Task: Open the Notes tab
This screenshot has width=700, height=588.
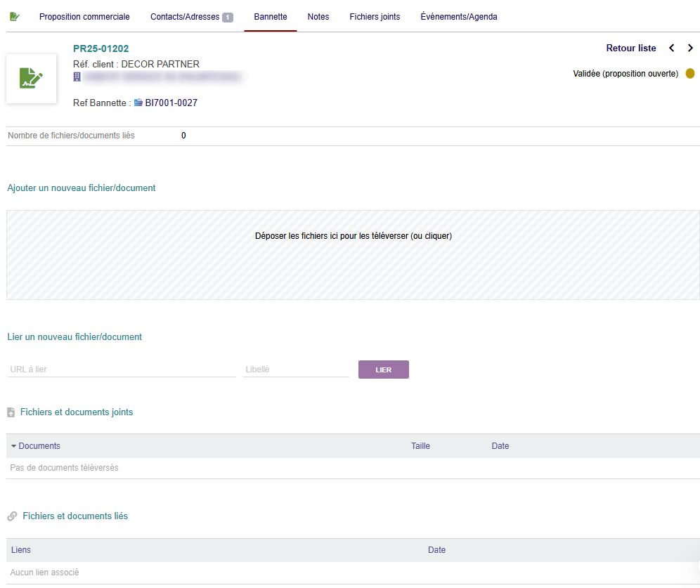Action: pos(318,16)
